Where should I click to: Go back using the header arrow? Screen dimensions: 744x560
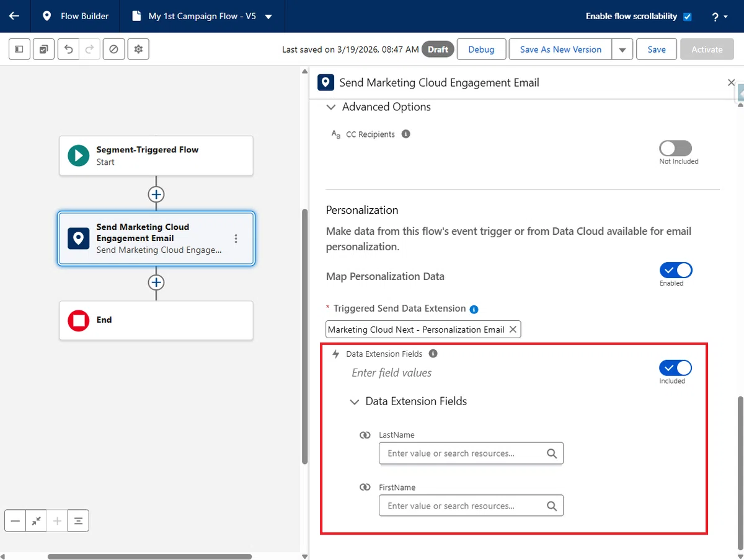pyautogui.click(x=14, y=16)
